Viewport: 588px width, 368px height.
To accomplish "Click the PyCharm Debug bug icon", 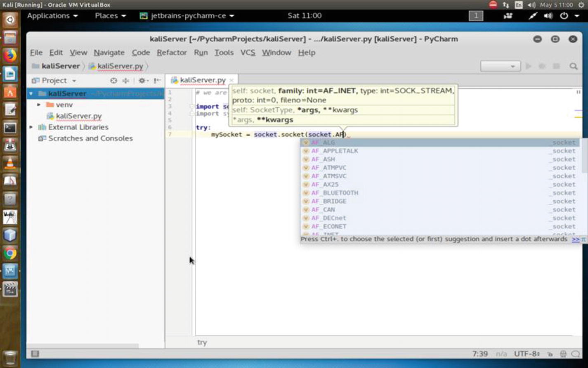I will [542, 66].
